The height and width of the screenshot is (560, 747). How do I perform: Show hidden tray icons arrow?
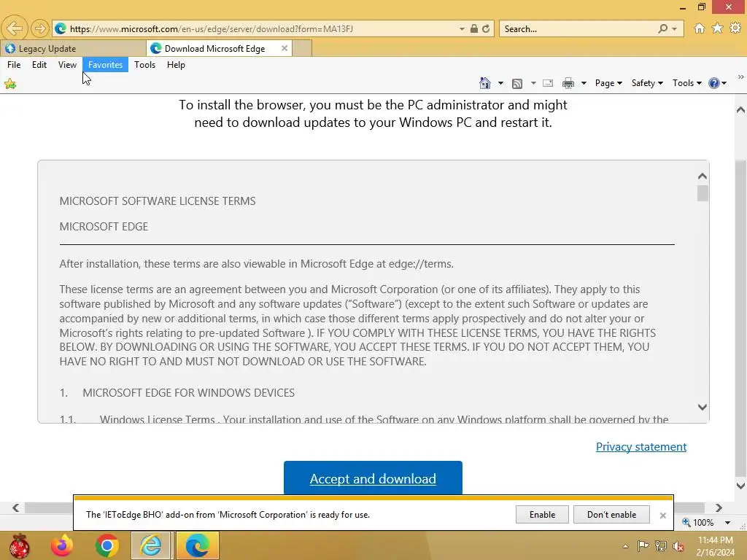click(x=625, y=546)
